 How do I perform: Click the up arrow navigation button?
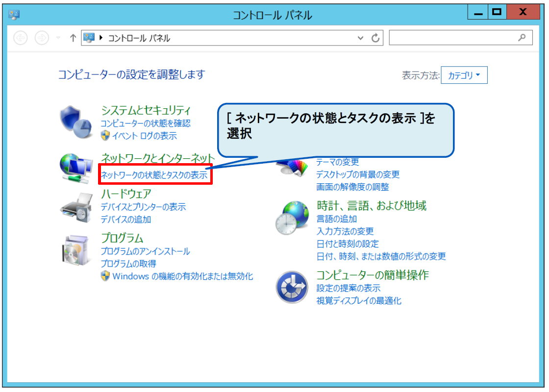pos(73,38)
